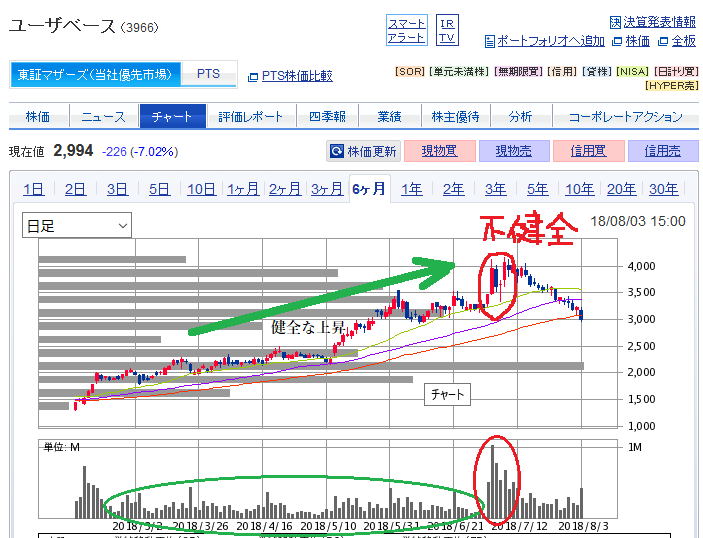Screen dimensions: 703x538
Task: Click the チャート tooltip label on the chart
Action: [447, 394]
